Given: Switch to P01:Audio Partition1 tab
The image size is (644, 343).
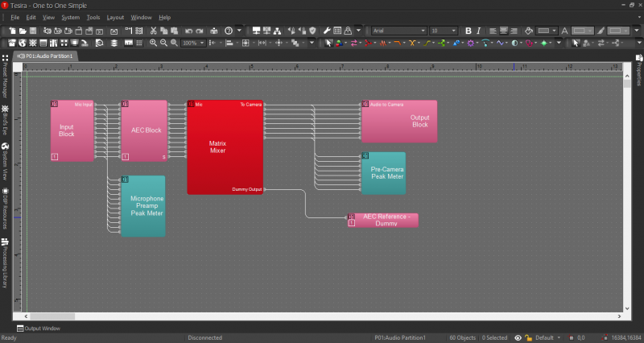Looking at the screenshot, I should [x=45, y=56].
